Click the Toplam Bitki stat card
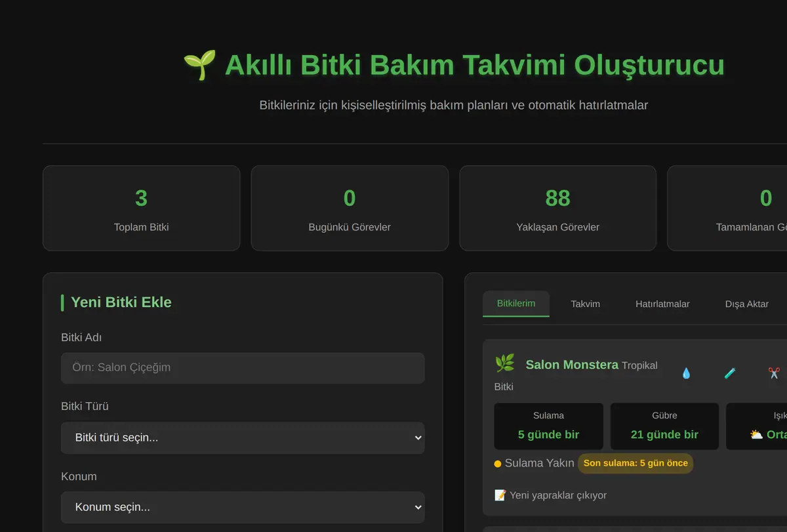This screenshot has height=532, width=787. click(142, 208)
